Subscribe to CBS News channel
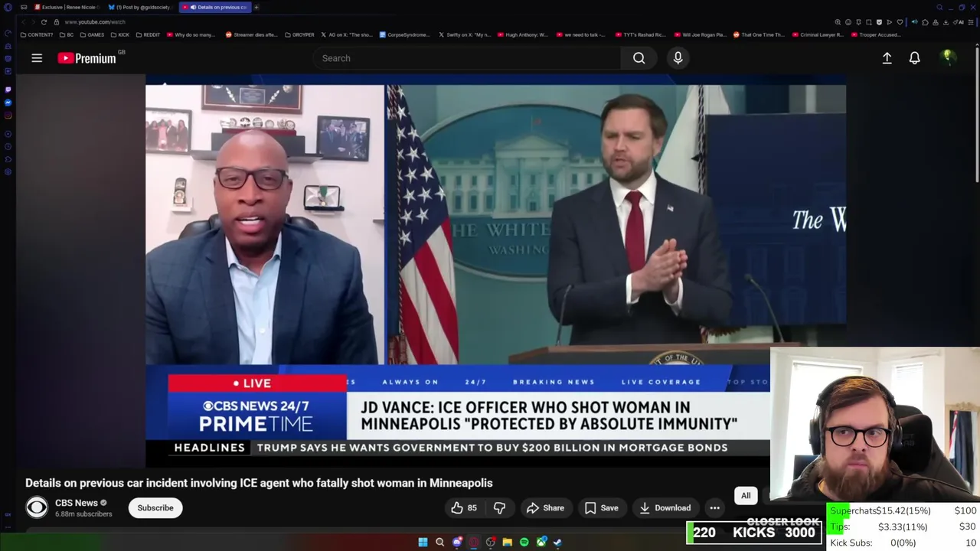Screen dimensions: 980x551 [155, 508]
